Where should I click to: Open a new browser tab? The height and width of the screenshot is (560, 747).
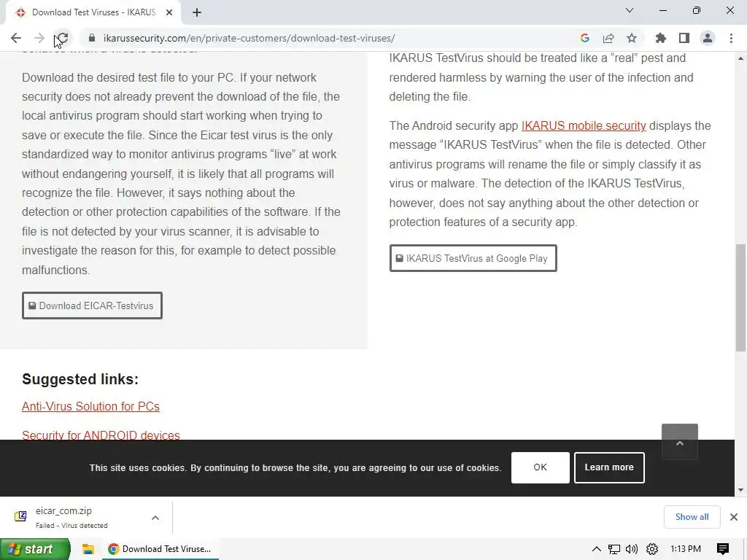tap(197, 13)
